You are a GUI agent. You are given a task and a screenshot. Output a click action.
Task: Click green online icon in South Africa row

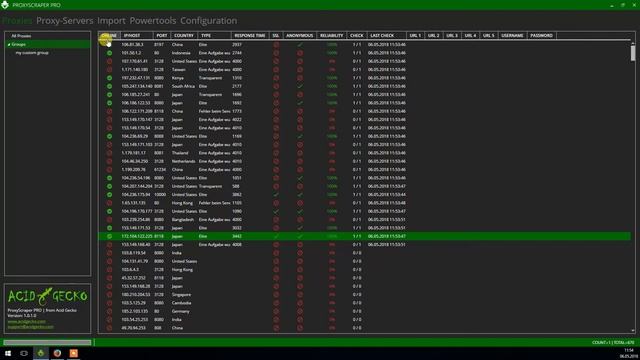pyautogui.click(x=109, y=87)
